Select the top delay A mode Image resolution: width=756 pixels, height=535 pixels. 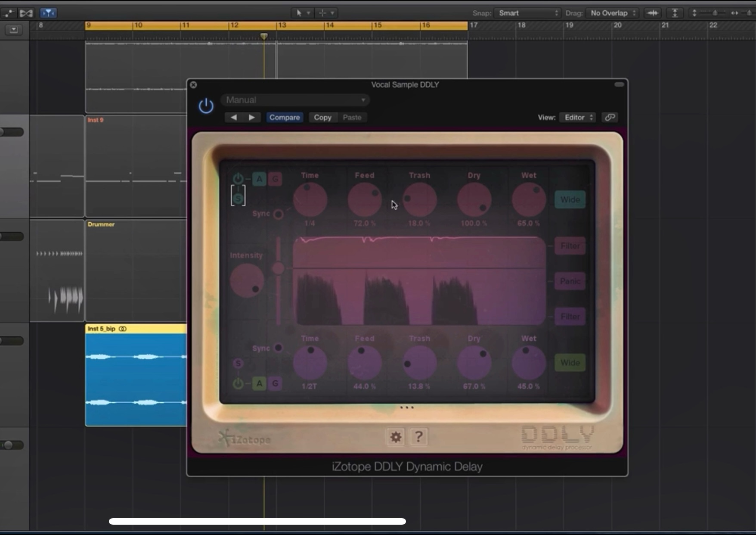pyautogui.click(x=259, y=179)
